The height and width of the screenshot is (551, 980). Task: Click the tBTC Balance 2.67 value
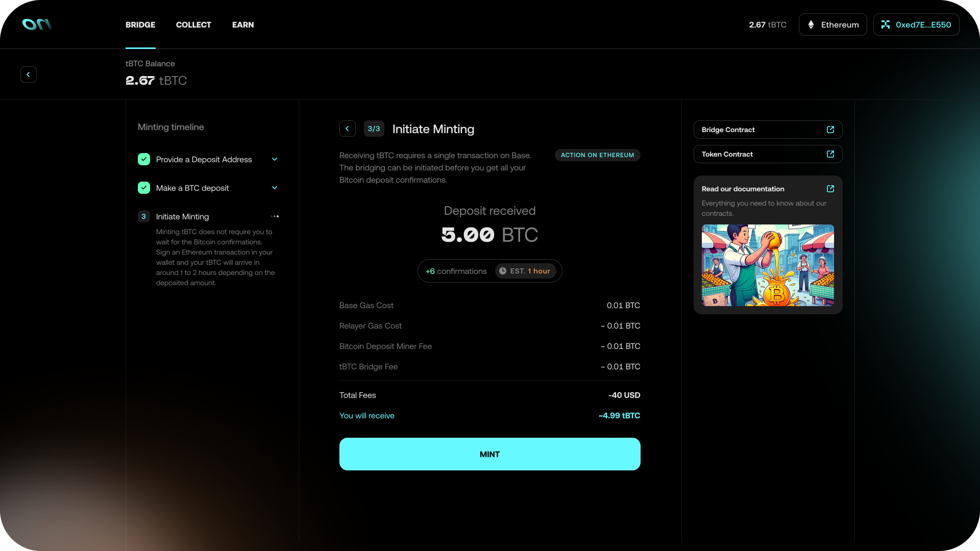pos(156,81)
